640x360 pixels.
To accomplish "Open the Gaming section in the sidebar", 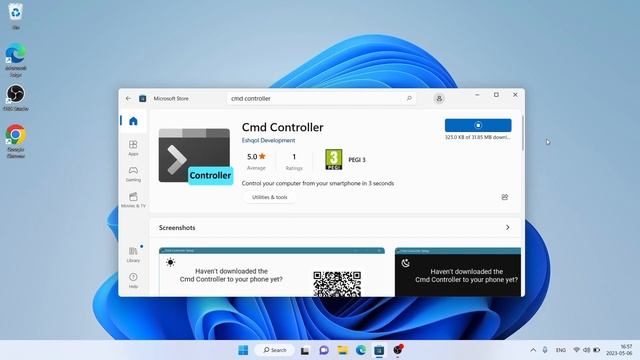I will 133,174.
